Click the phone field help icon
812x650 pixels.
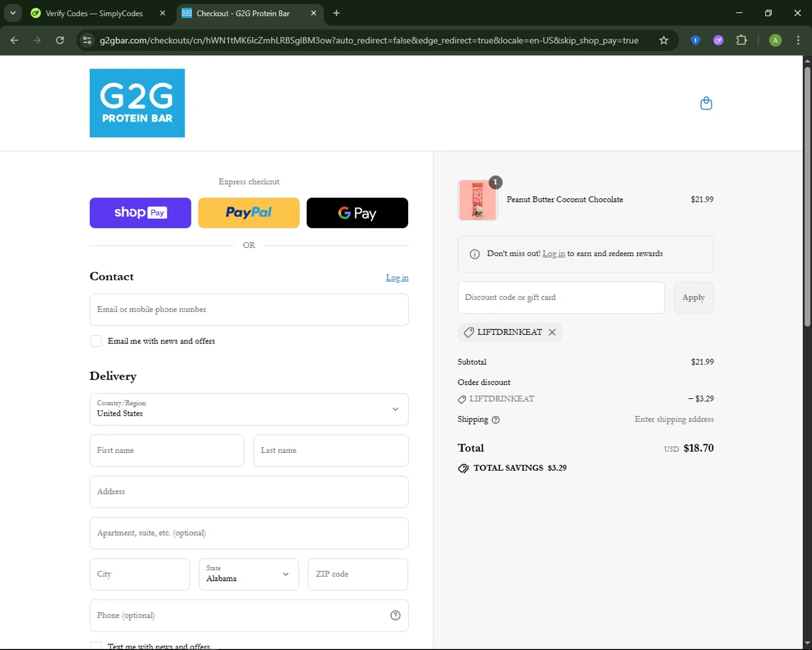click(x=395, y=615)
